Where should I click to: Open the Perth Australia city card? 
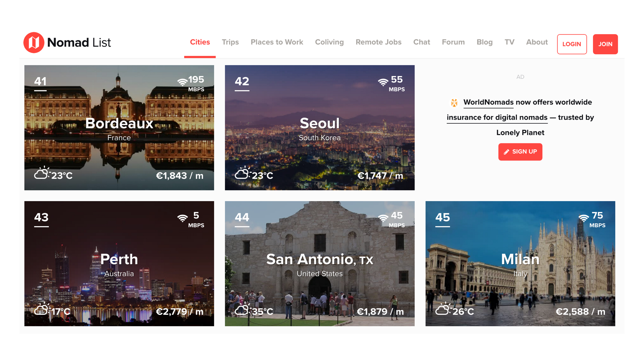(119, 263)
